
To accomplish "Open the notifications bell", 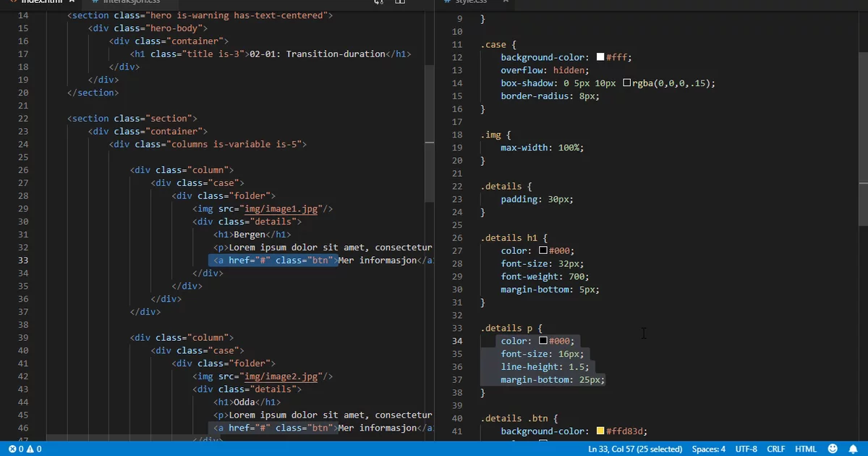I will (855, 449).
